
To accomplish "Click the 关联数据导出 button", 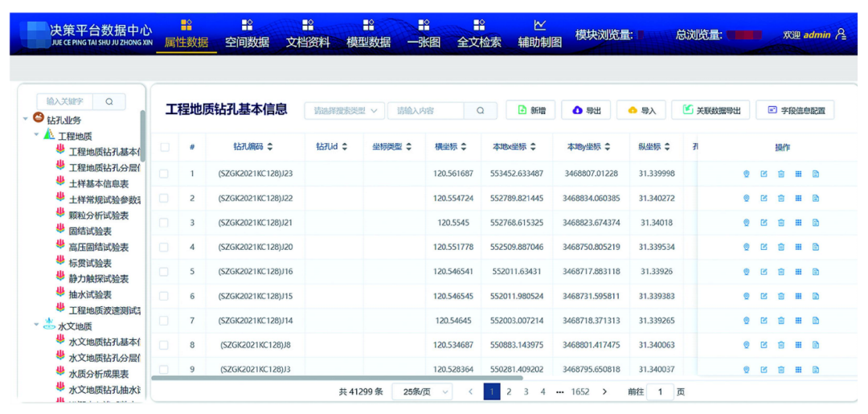I will point(710,110).
